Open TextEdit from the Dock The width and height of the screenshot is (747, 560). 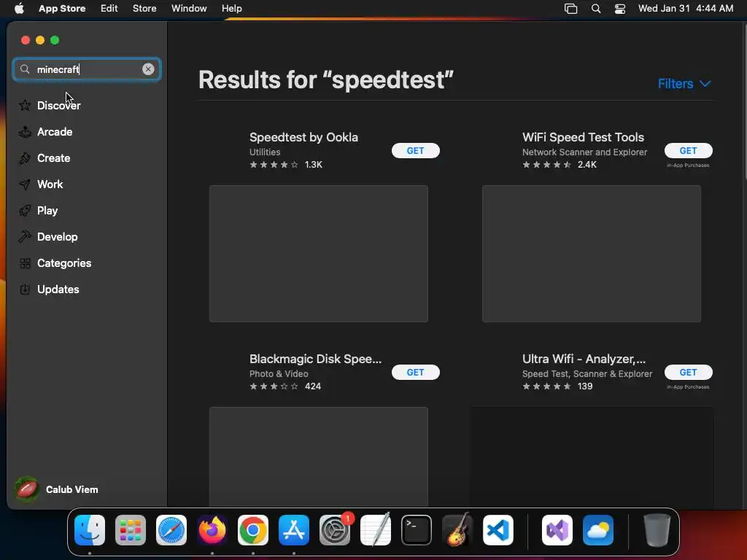[x=376, y=530]
